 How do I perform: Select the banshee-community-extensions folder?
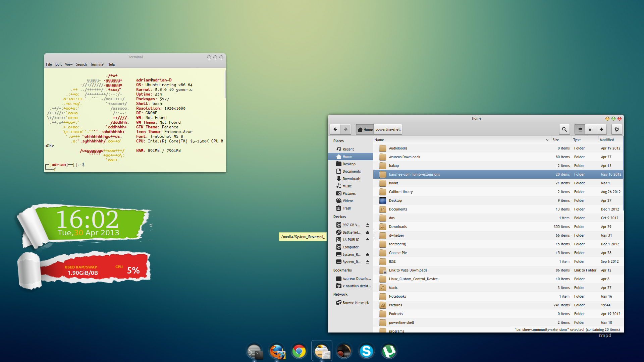(498, 174)
